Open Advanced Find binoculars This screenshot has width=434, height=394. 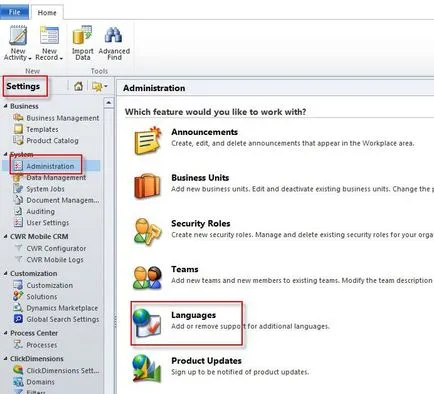[114, 35]
